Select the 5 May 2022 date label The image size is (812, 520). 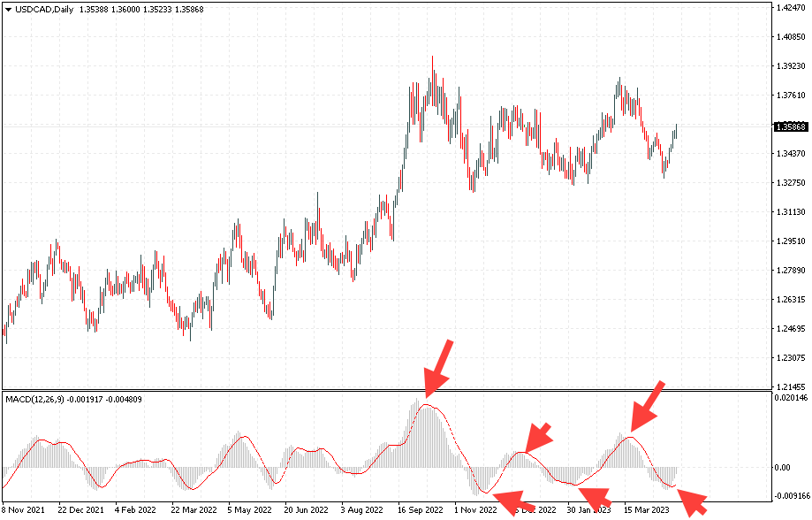(x=249, y=510)
